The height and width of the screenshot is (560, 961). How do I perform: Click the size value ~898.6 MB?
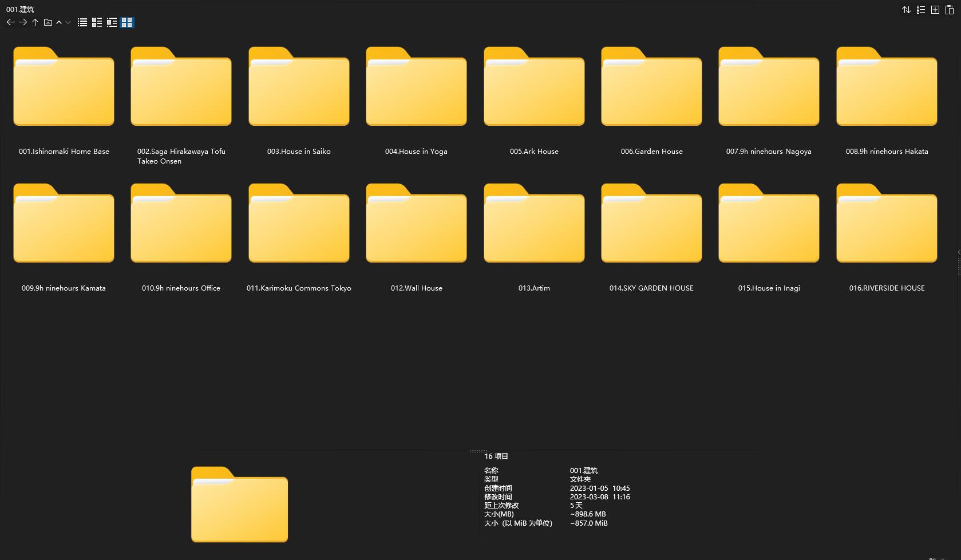pos(588,514)
